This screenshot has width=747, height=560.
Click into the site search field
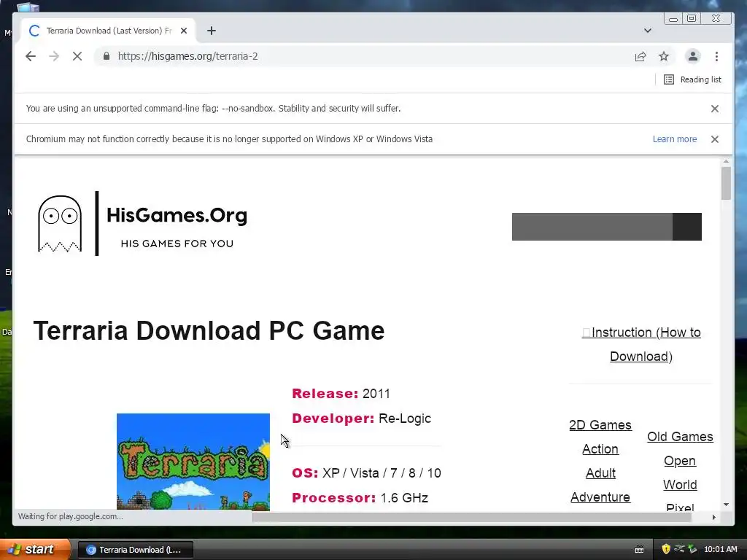(592, 227)
